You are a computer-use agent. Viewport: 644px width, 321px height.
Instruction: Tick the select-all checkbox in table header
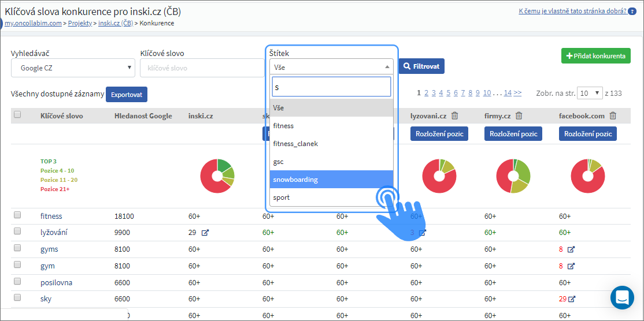(17, 115)
